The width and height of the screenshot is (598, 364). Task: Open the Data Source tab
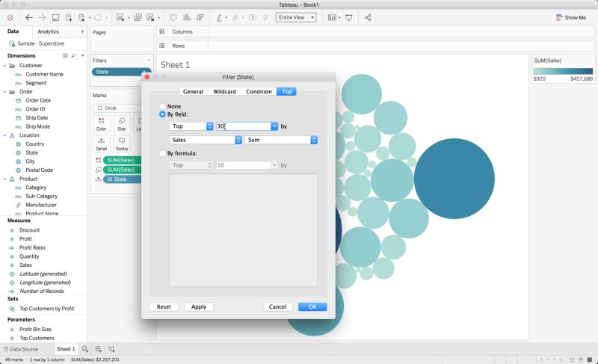tap(21, 349)
